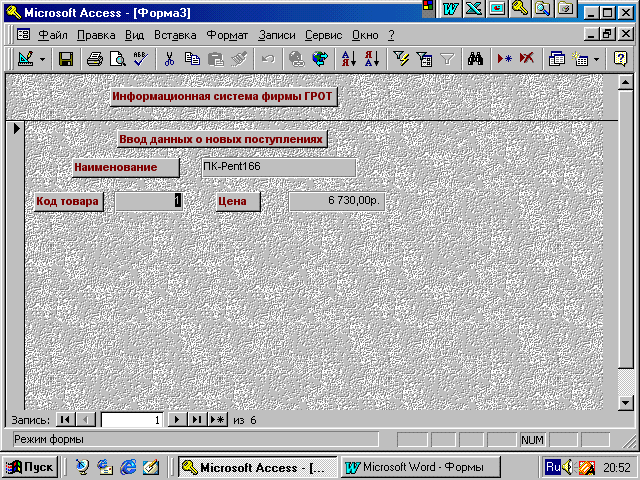This screenshot has height=480, width=640.
Task: Go to the last record
Action: coord(197,420)
